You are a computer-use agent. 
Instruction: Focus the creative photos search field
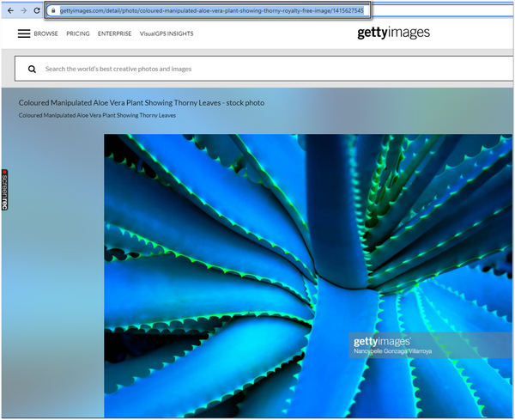click(264, 69)
